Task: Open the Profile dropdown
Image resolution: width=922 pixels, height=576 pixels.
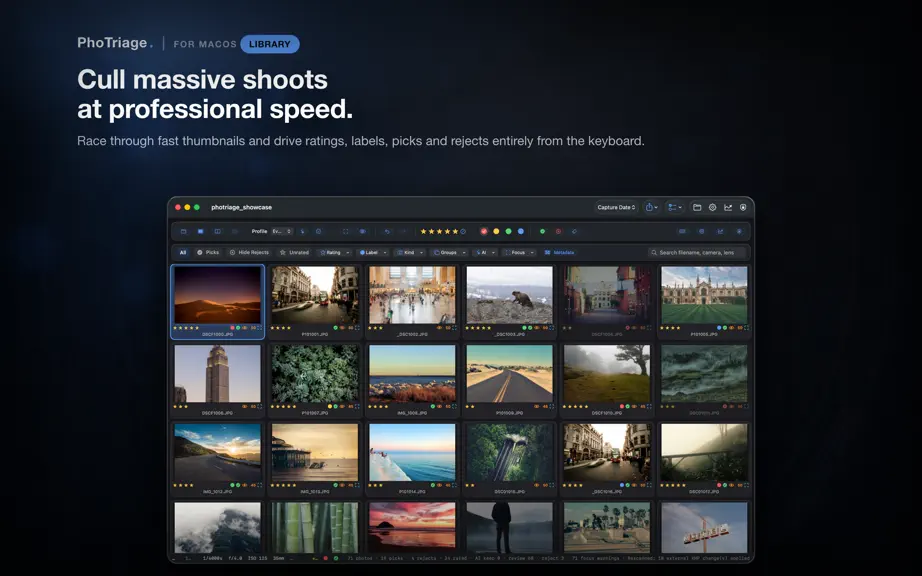Action: coord(282,232)
